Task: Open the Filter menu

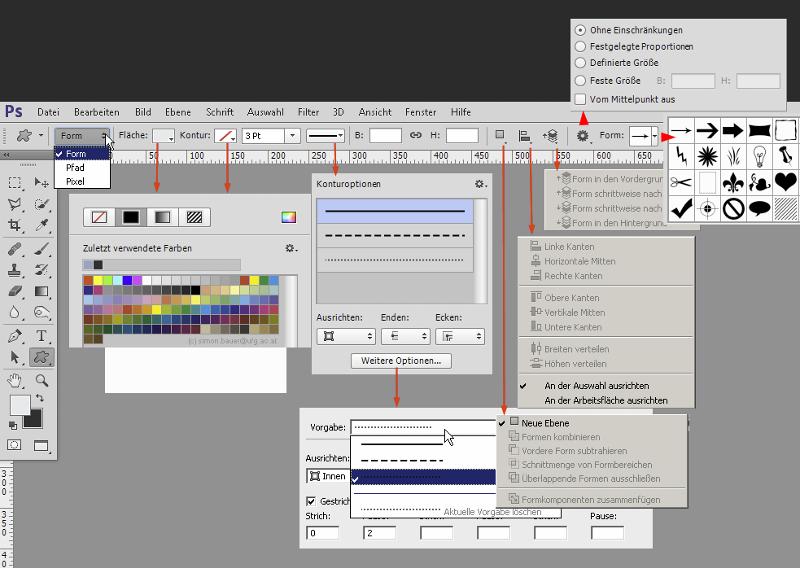Action: [308, 112]
